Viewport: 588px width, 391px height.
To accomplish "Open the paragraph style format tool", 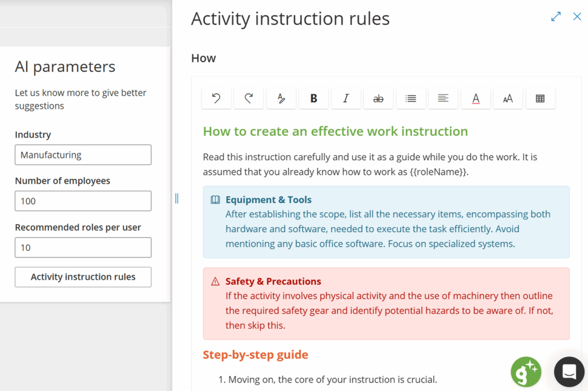I will pyautogui.click(x=281, y=98).
